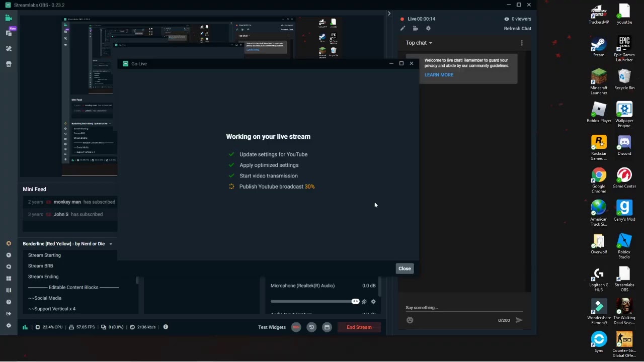Open Steam desktop shortcut
This screenshot has width=644, height=362.
[599, 47]
